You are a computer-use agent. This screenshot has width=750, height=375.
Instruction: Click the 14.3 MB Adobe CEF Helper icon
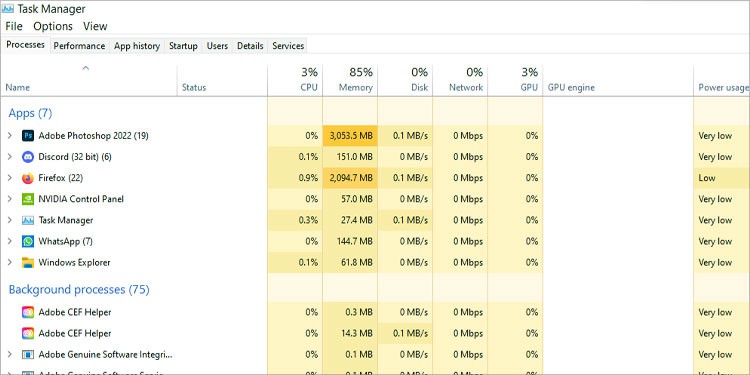(x=28, y=333)
